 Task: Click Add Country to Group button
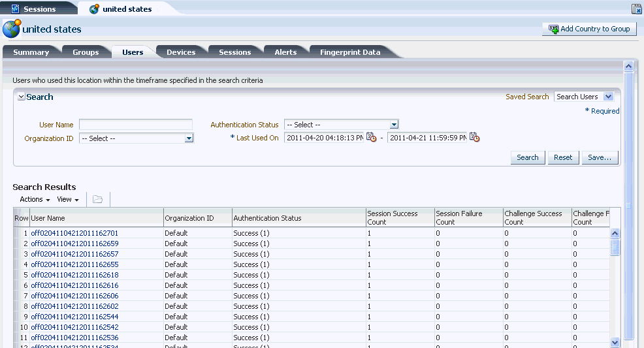(589, 29)
